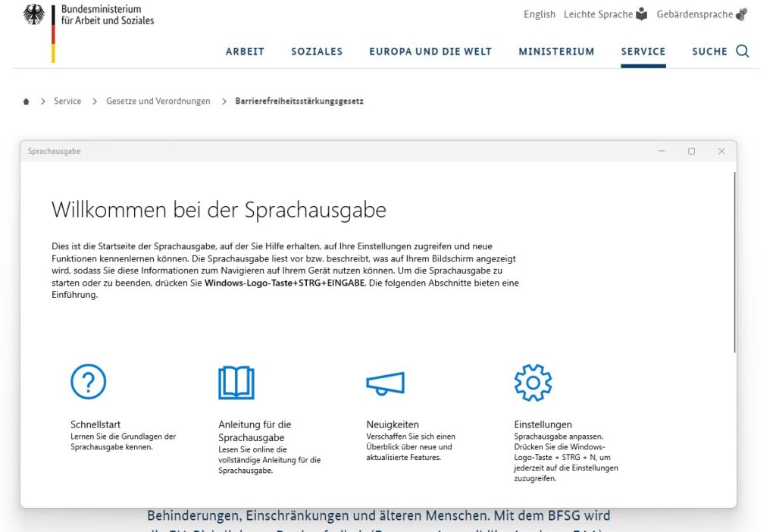This screenshot has width=776, height=532.
Task: Click the Gebärdensprache hand icon
Action: (x=741, y=14)
